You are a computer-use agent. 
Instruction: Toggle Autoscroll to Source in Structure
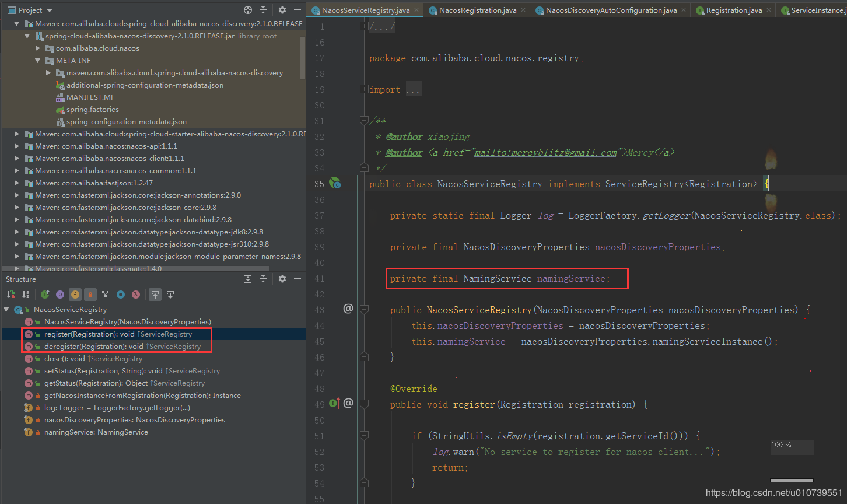[x=155, y=295]
